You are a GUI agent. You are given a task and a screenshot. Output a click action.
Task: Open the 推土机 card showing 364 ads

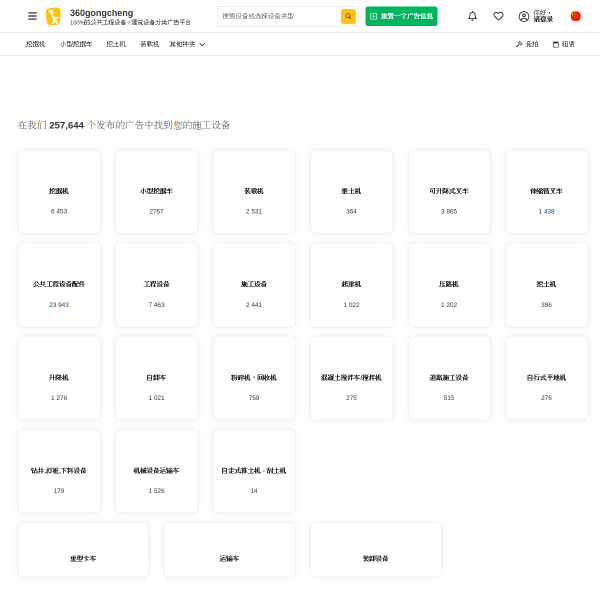351,192
